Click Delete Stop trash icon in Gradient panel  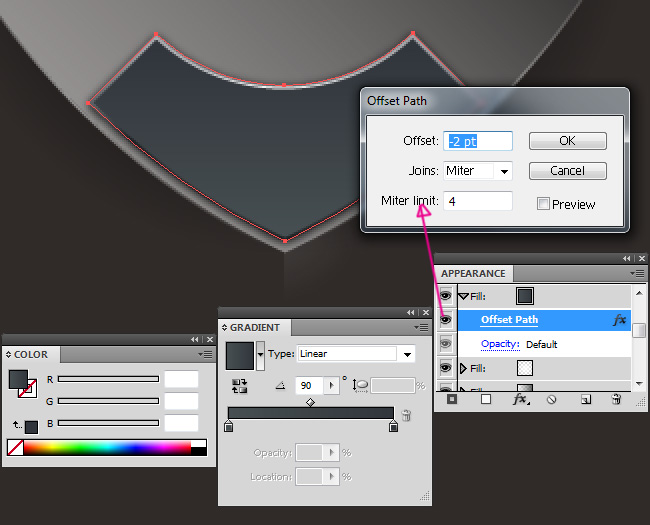pos(406,415)
